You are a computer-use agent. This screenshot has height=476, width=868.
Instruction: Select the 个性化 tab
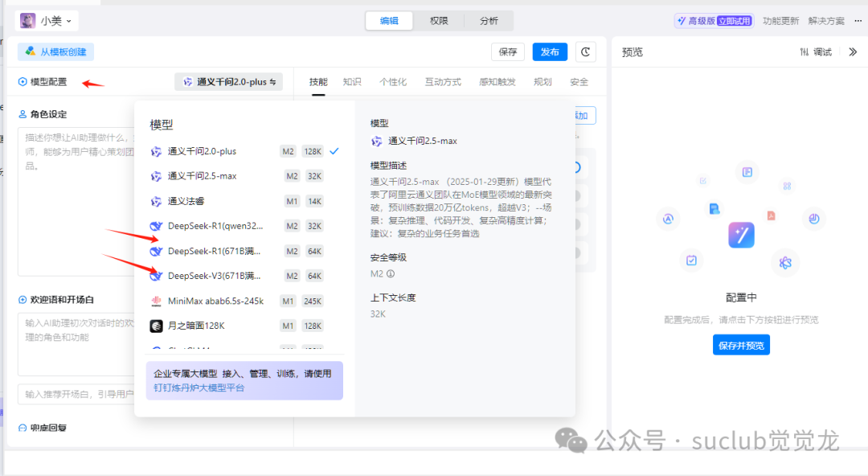(x=393, y=82)
